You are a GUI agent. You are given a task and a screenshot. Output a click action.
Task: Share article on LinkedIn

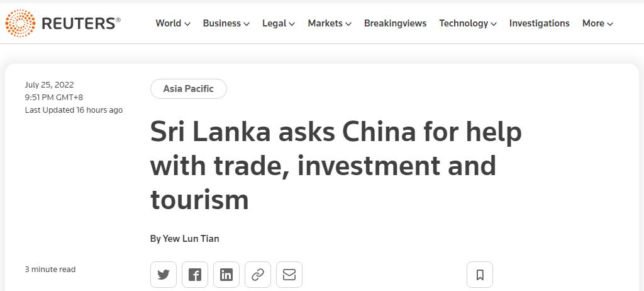tap(226, 275)
